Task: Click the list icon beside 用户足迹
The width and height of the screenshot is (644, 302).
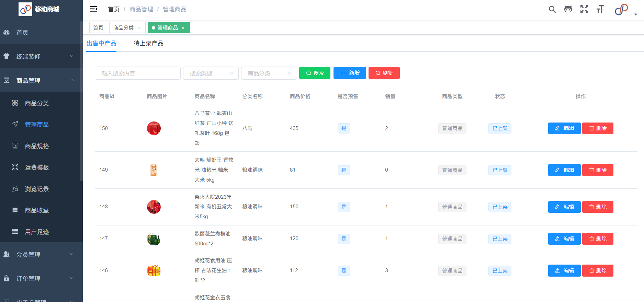Action: [x=15, y=232]
